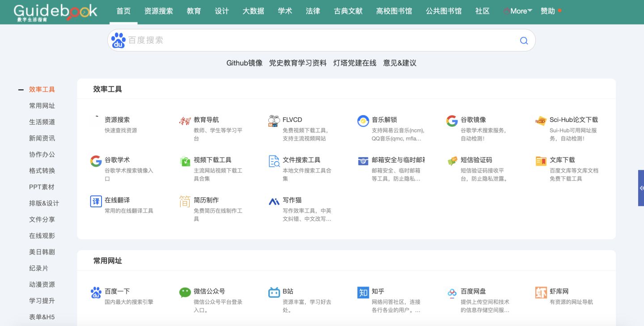Viewport: 644px width, 326px height.
Task: Open the 百度 search icon in the search bar
Action: point(118,40)
